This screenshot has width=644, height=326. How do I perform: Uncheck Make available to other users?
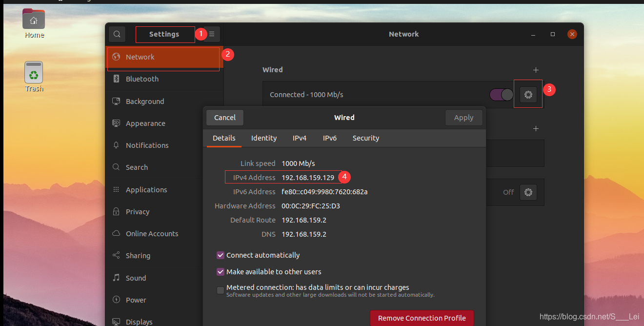pyautogui.click(x=221, y=272)
